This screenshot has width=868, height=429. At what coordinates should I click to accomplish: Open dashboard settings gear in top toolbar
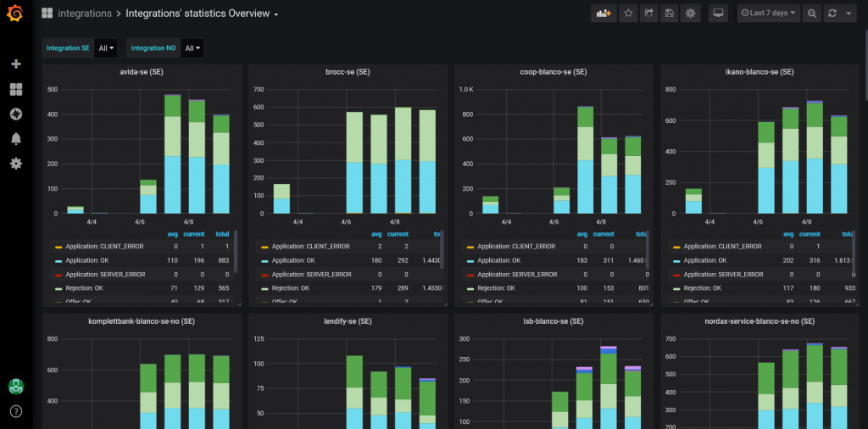point(691,14)
